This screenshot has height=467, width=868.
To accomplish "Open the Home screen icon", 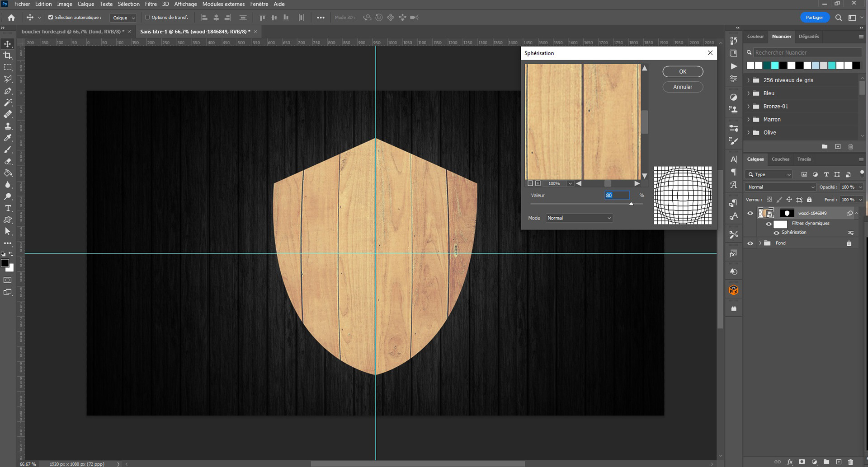I will (11, 18).
